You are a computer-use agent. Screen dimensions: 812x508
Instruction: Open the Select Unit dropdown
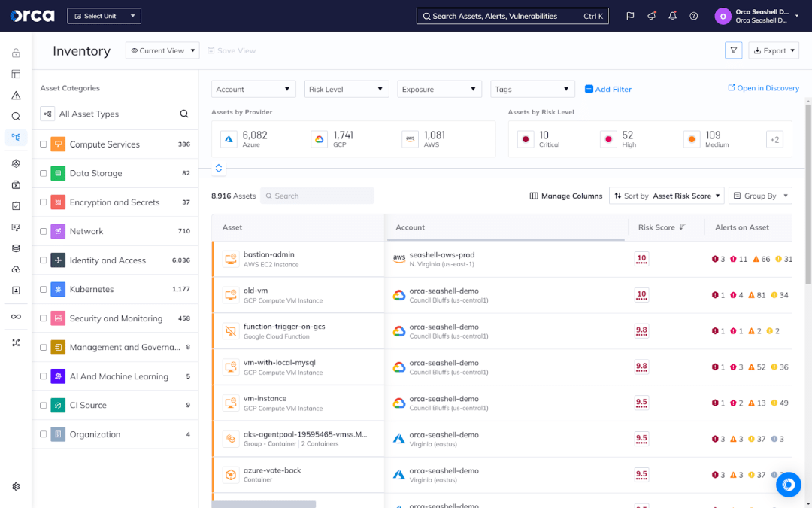[x=104, y=16]
